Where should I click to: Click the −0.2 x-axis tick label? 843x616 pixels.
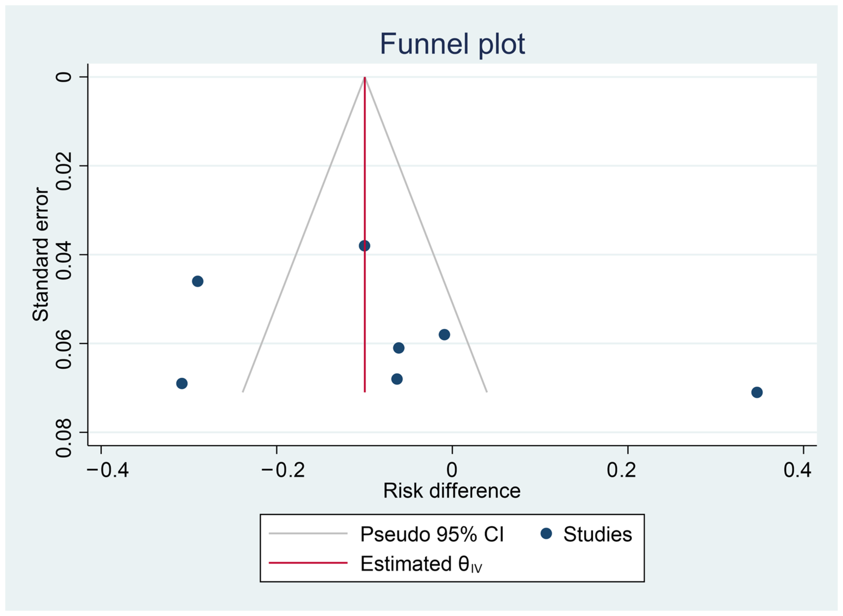coord(283,470)
